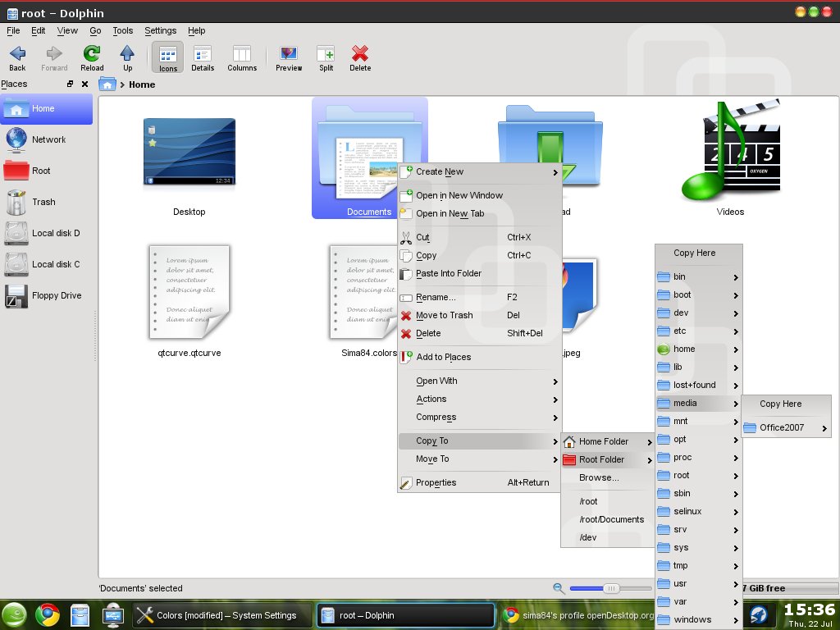The height and width of the screenshot is (630, 840).
Task: Expand the Move To submenu
Action: pos(479,459)
